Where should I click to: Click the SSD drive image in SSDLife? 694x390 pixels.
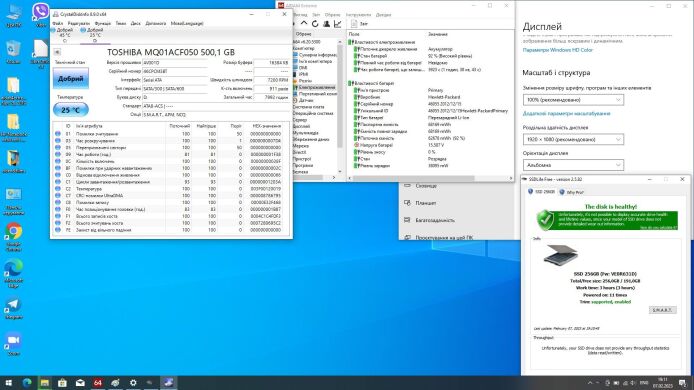[560, 255]
